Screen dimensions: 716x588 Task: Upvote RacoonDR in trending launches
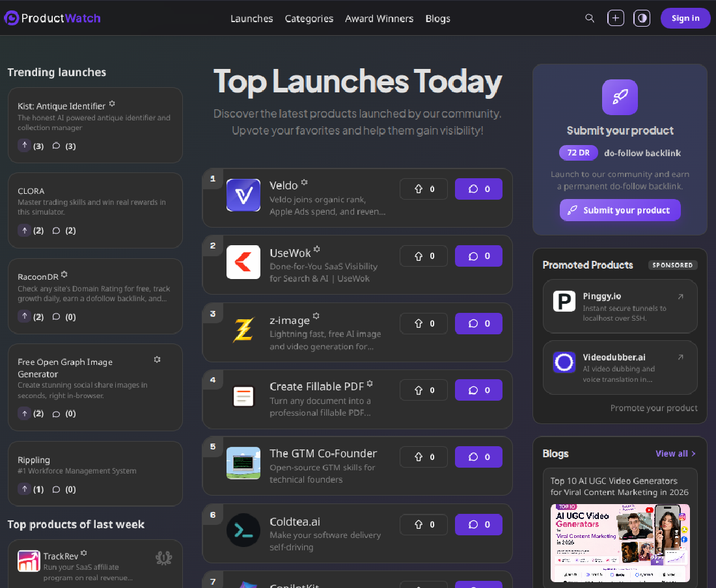[x=24, y=315]
